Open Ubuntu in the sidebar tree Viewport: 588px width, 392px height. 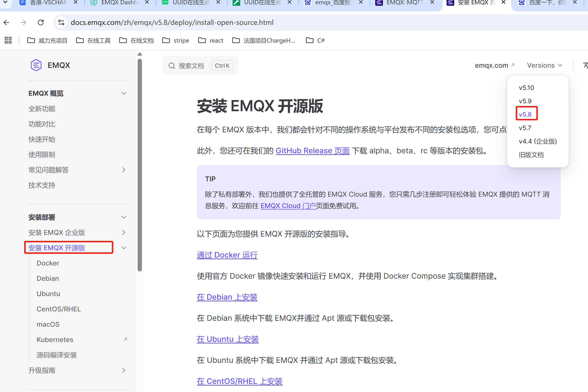(x=48, y=293)
